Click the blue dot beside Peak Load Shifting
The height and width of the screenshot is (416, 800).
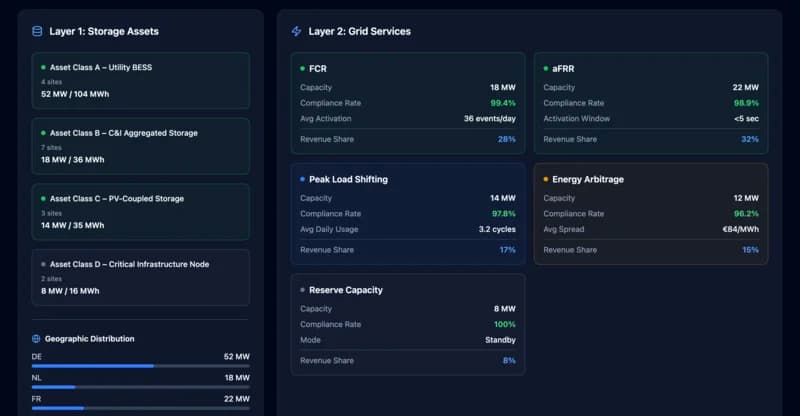(x=303, y=179)
